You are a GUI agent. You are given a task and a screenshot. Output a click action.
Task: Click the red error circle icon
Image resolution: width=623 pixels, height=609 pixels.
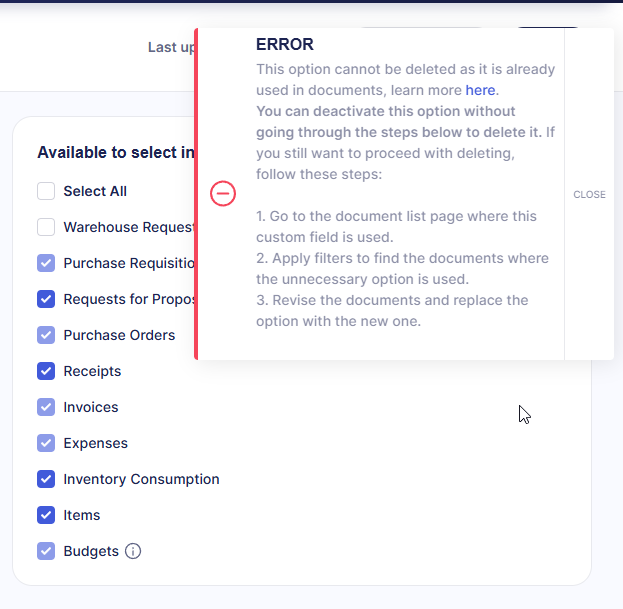223,194
